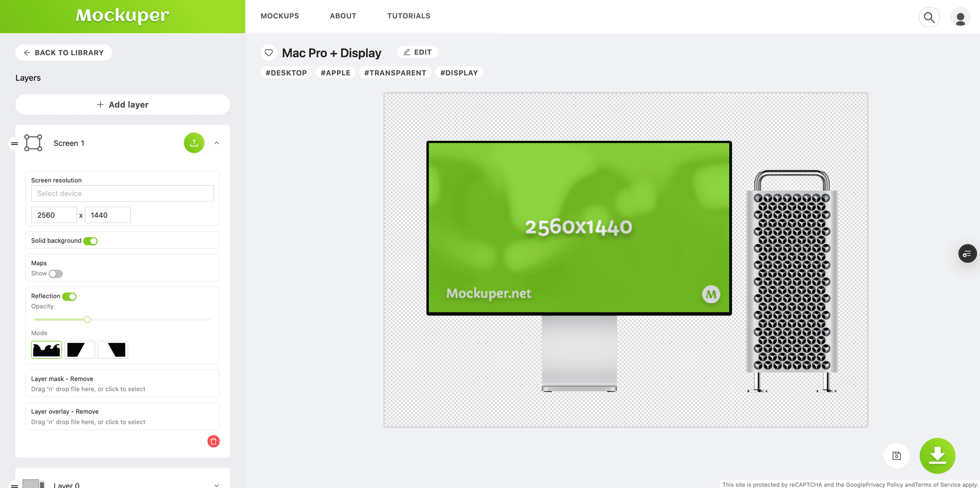Select the second reflection mode
Image resolution: width=980 pixels, height=488 pixels.
point(80,350)
